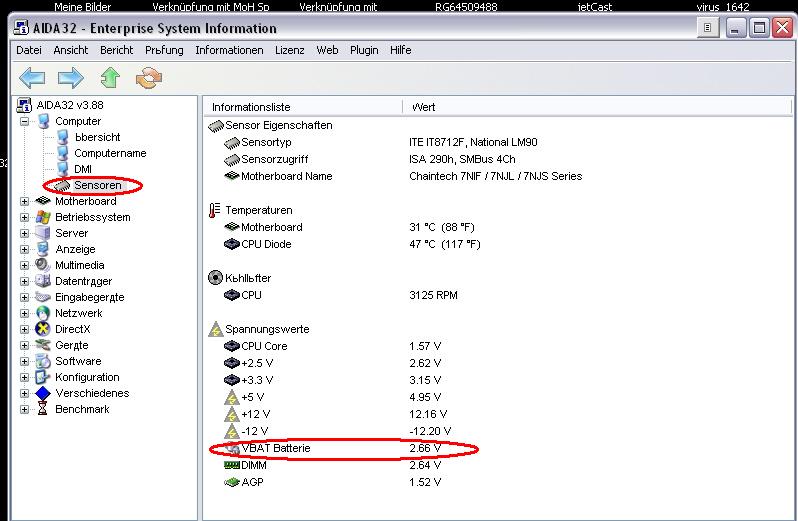Select Übersicht in the tree
The height and width of the screenshot is (521, 798).
point(97,137)
